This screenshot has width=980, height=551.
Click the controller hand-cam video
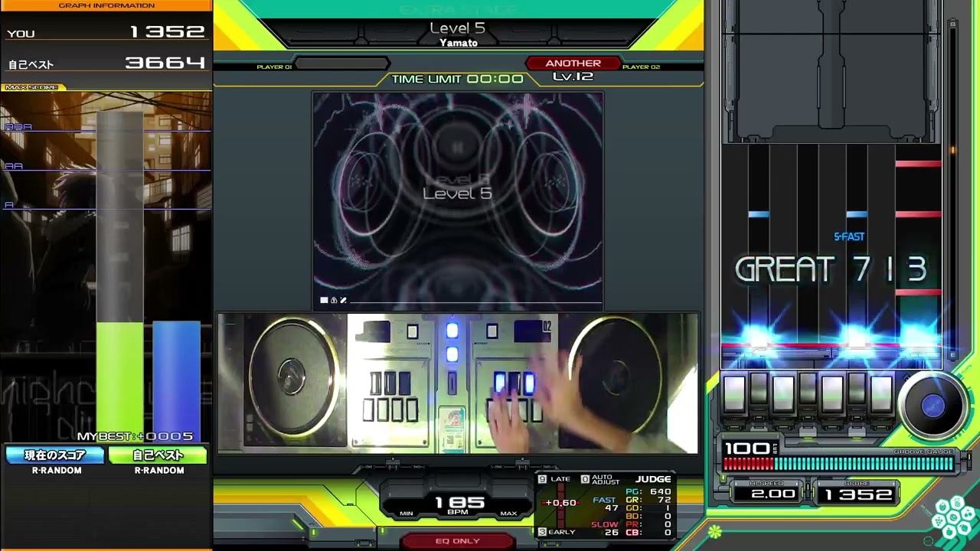(457, 383)
